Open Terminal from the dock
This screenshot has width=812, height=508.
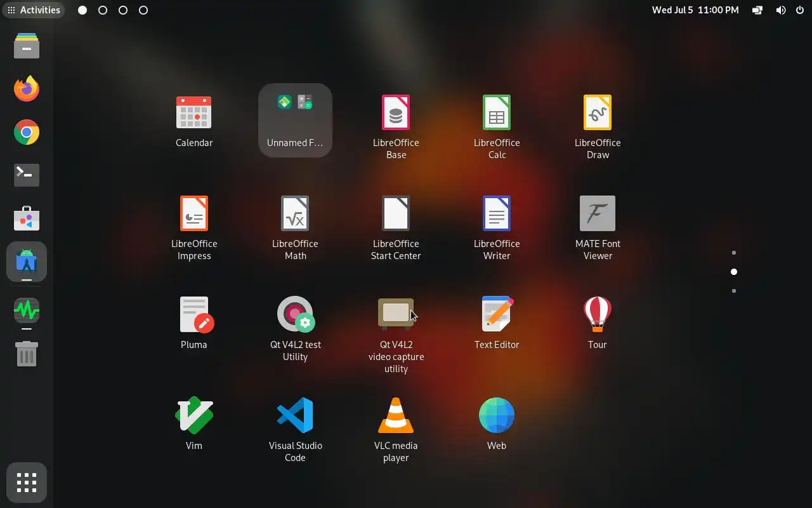(27, 175)
